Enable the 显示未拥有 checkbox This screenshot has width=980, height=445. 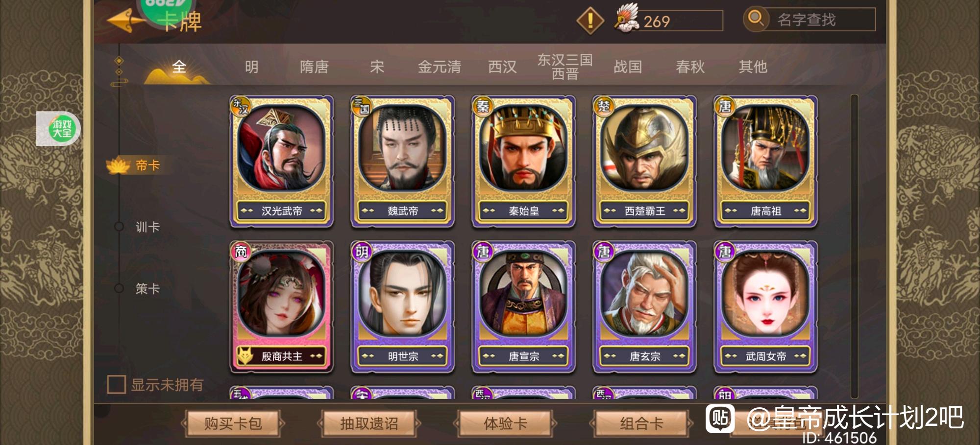117,384
